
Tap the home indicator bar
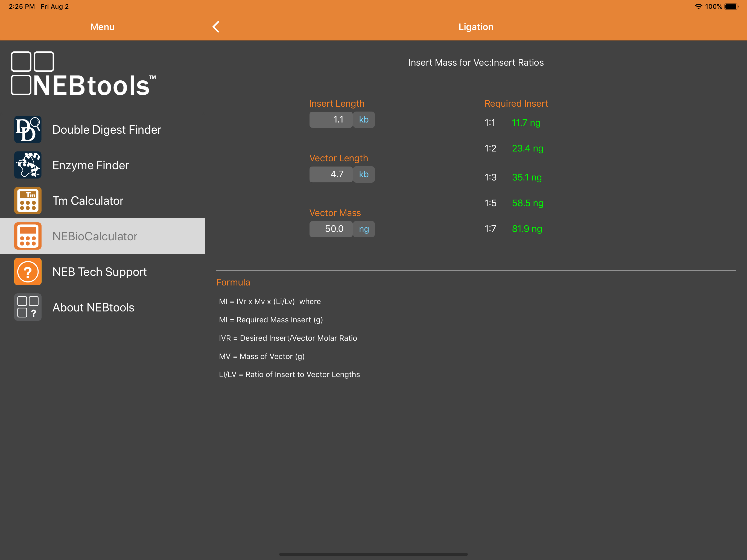[x=373, y=554]
